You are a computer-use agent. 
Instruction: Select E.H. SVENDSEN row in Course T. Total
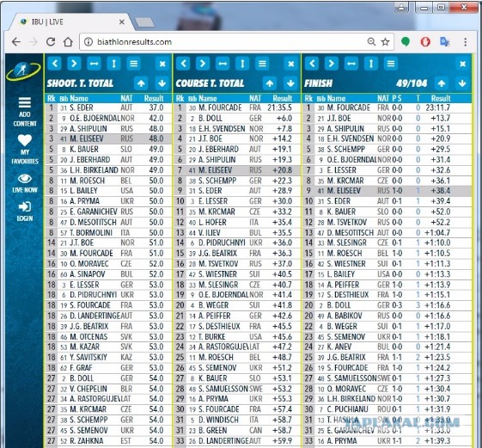[237, 129]
